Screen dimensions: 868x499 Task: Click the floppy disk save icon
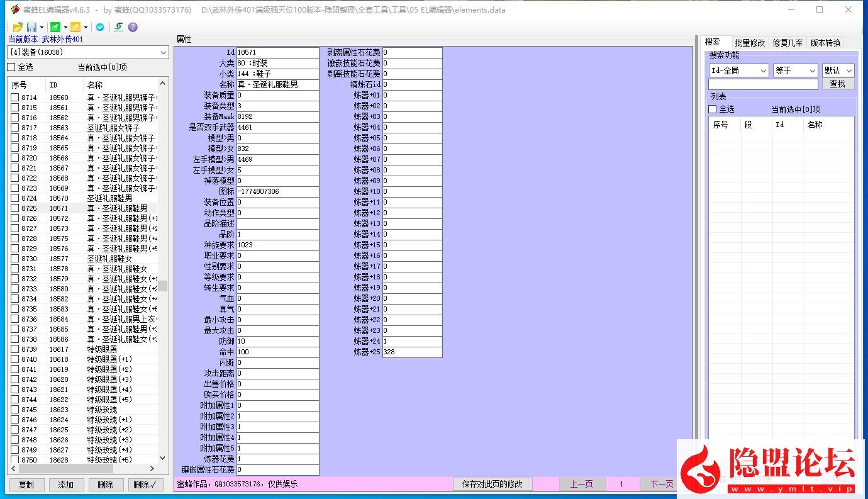(31, 27)
